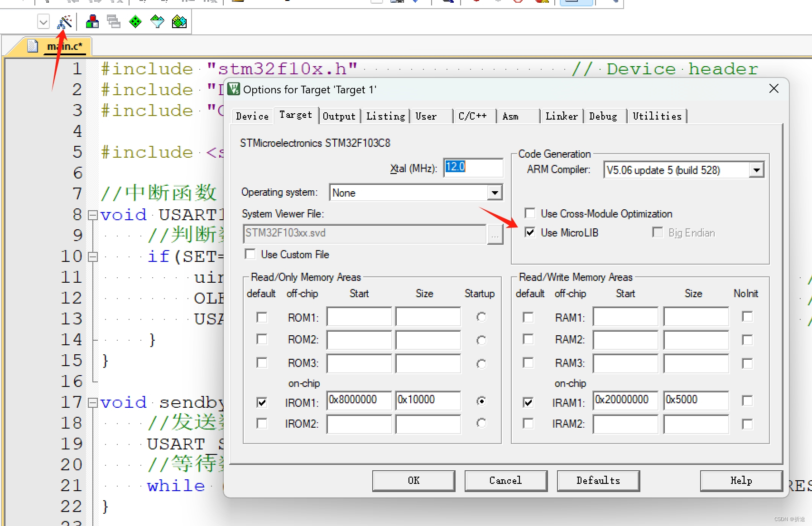Click the Select Software Packs funnel icon
The width and height of the screenshot is (812, 526).
157,21
